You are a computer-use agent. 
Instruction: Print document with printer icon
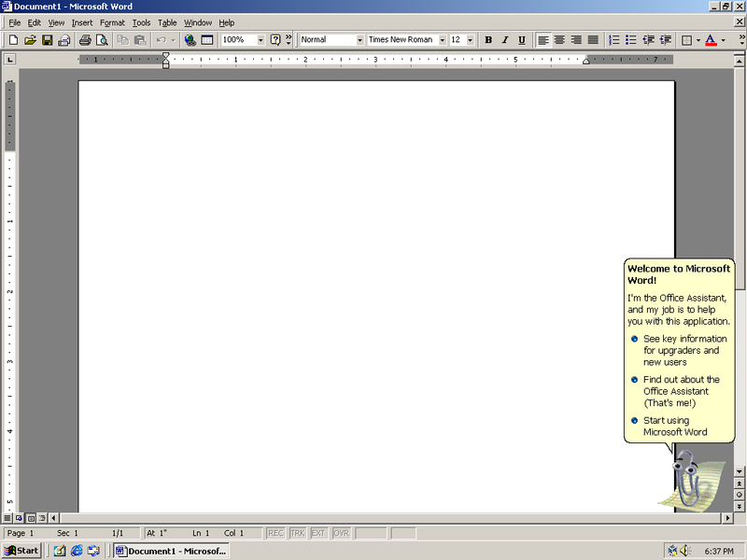pyautogui.click(x=85, y=40)
